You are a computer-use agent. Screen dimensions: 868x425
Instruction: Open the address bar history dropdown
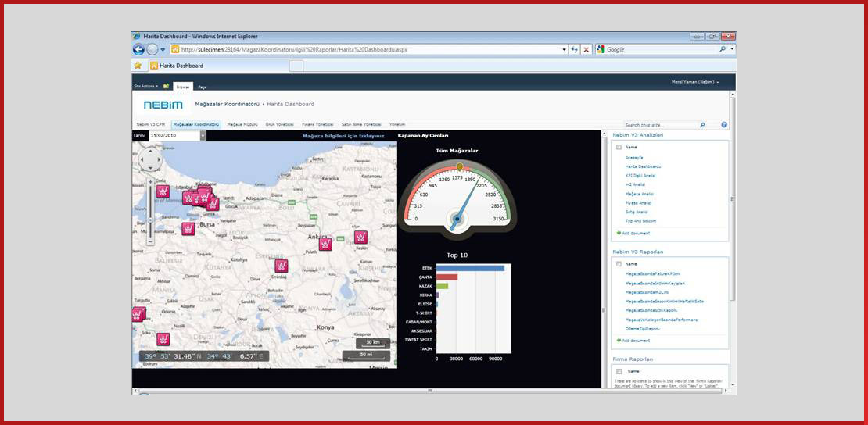[565, 49]
